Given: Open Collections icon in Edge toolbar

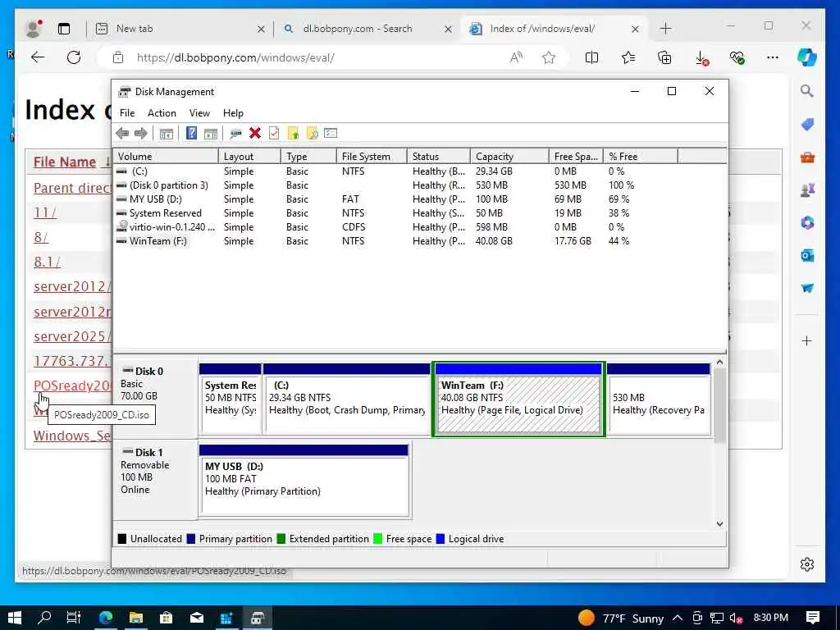Looking at the screenshot, I should click(x=664, y=58).
